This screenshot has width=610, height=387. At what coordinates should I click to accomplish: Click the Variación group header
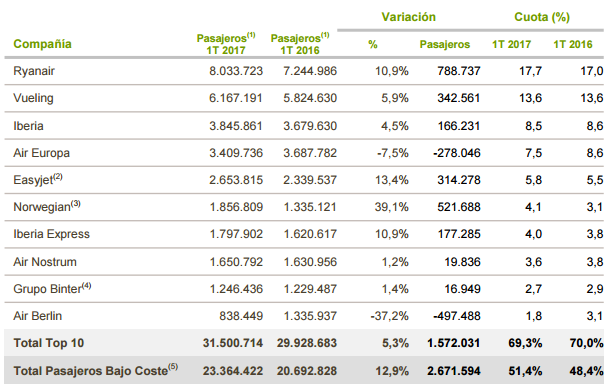pyautogui.click(x=408, y=17)
